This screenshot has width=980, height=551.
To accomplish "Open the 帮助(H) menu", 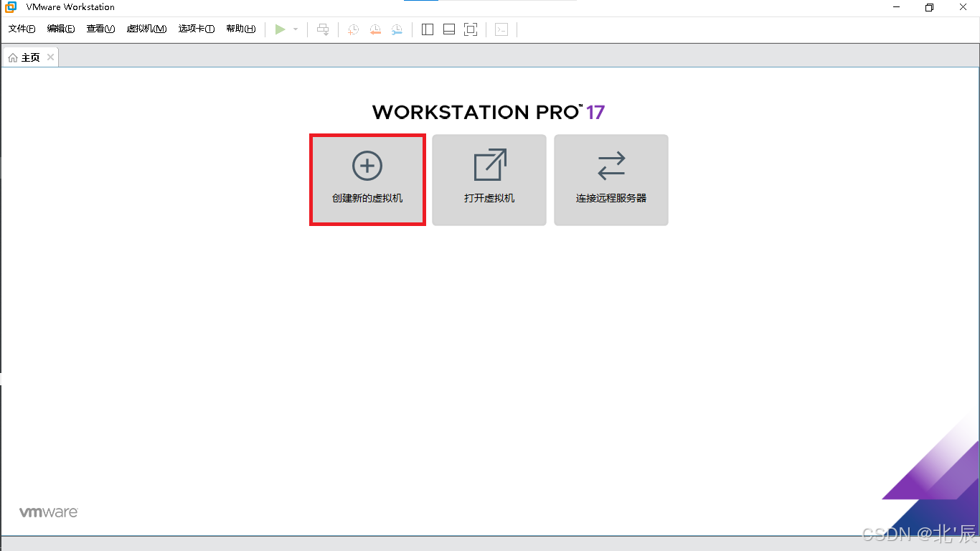I will 241,29.
